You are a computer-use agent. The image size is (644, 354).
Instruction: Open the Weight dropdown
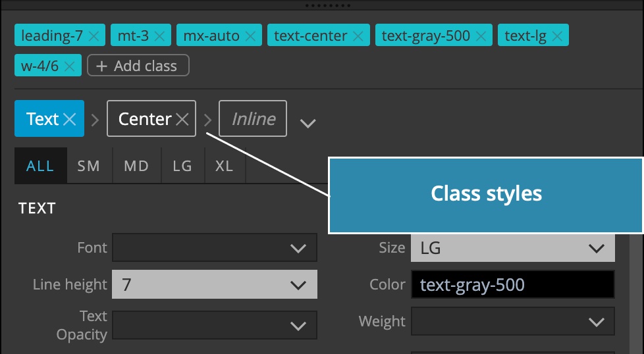point(512,321)
